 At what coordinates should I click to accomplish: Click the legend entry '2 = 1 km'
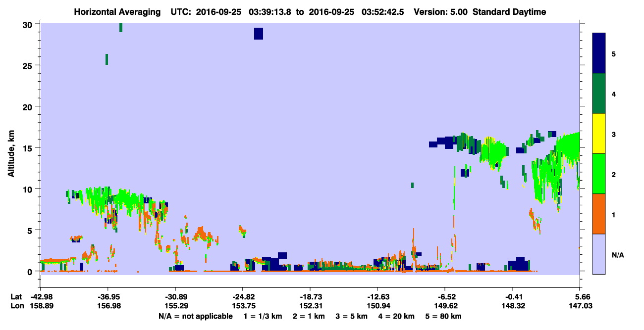coord(310,316)
